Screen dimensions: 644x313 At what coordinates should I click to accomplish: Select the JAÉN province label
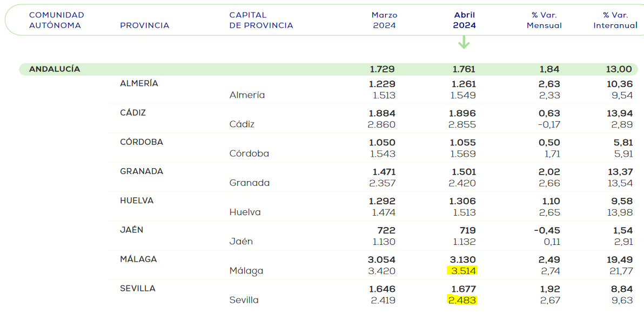point(131,230)
